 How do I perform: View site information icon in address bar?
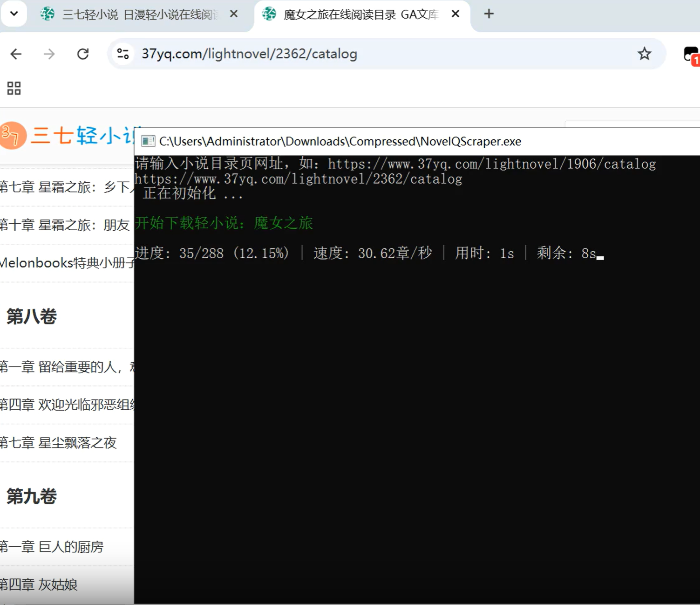[123, 54]
